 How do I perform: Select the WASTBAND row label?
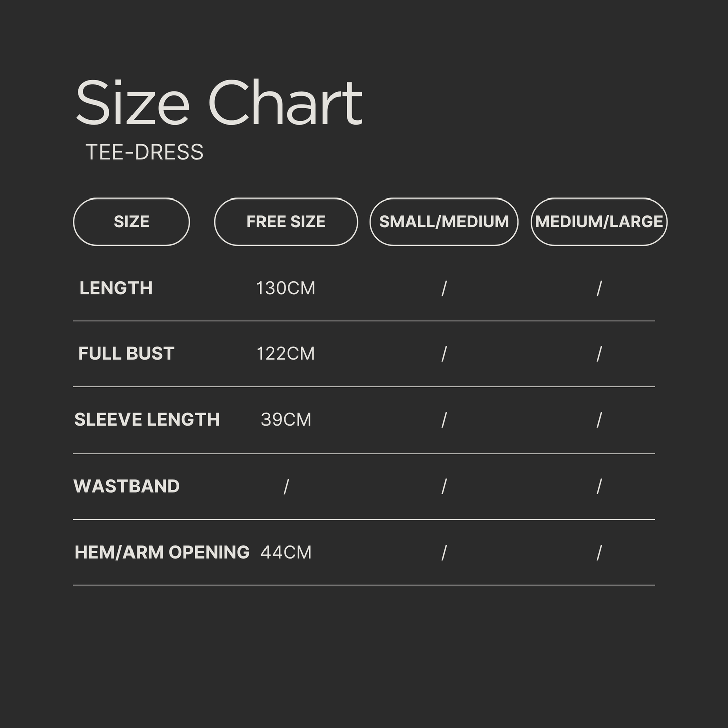[x=126, y=486]
